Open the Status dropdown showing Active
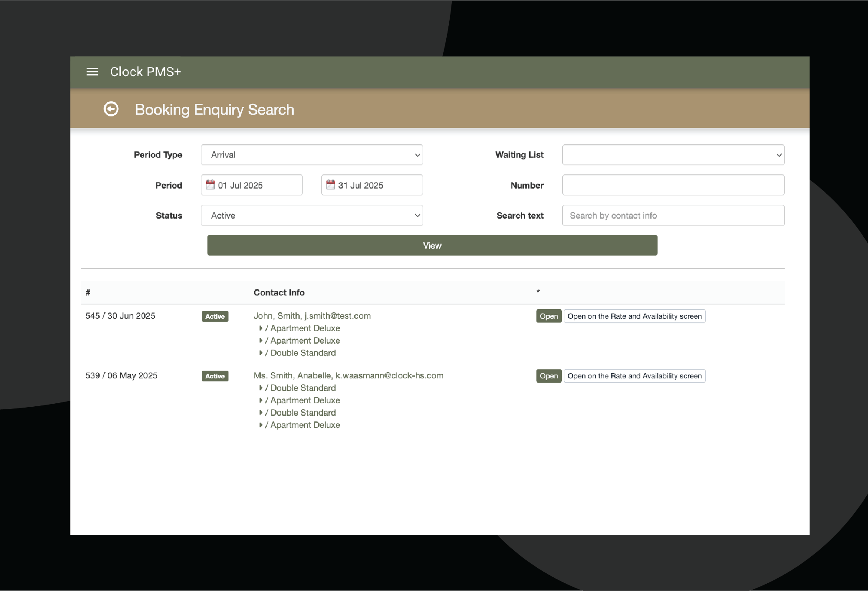Viewport: 868px width, 591px height. pos(312,216)
